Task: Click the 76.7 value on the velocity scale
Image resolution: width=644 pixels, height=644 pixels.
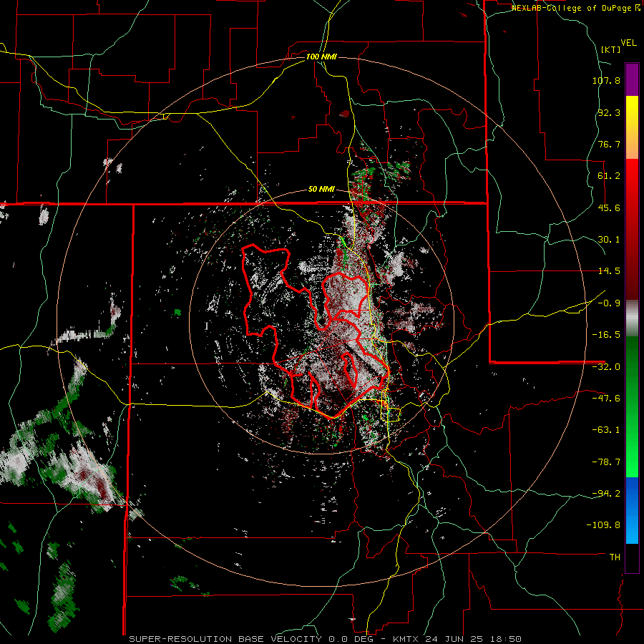Action: pos(609,144)
